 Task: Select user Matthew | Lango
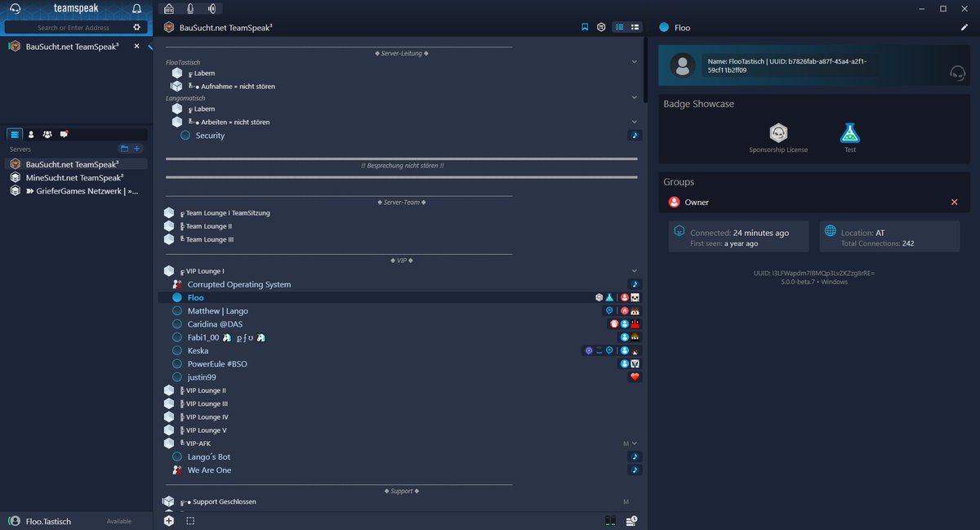(217, 311)
